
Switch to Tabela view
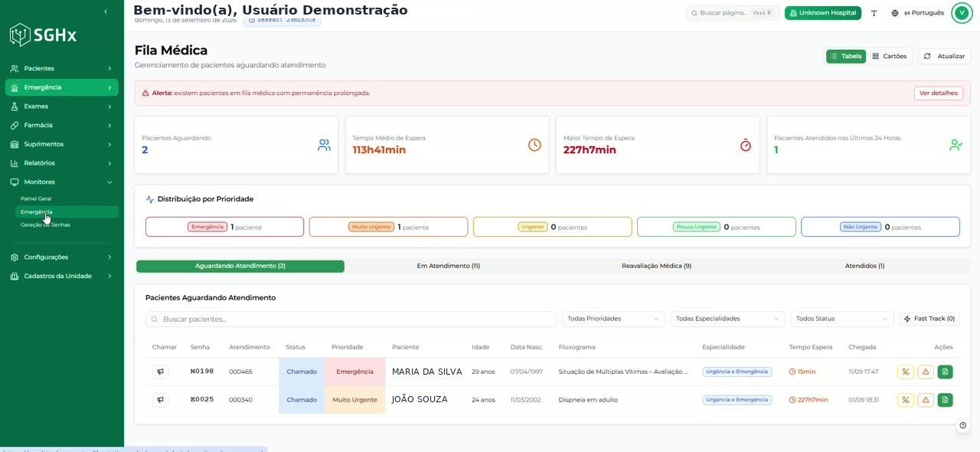(x=846, y=56)
